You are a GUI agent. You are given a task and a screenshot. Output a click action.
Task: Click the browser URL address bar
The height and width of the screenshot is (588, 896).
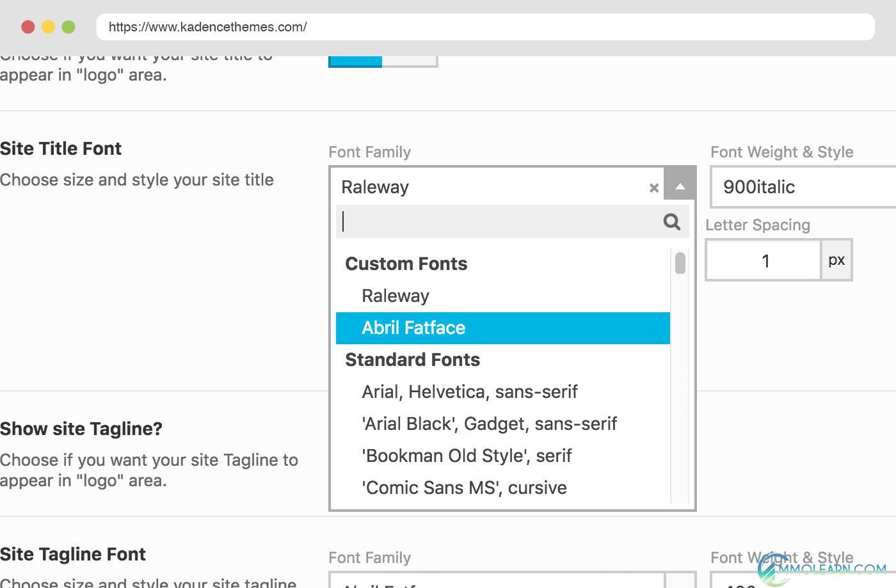click(x=485, y=27)
